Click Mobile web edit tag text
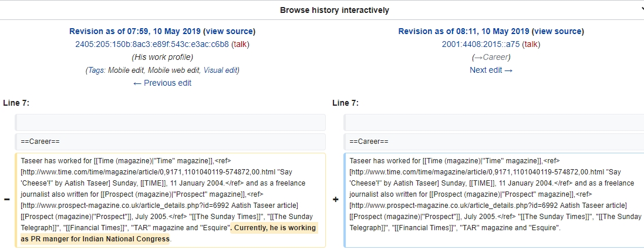644x249 pixels. 173,70
